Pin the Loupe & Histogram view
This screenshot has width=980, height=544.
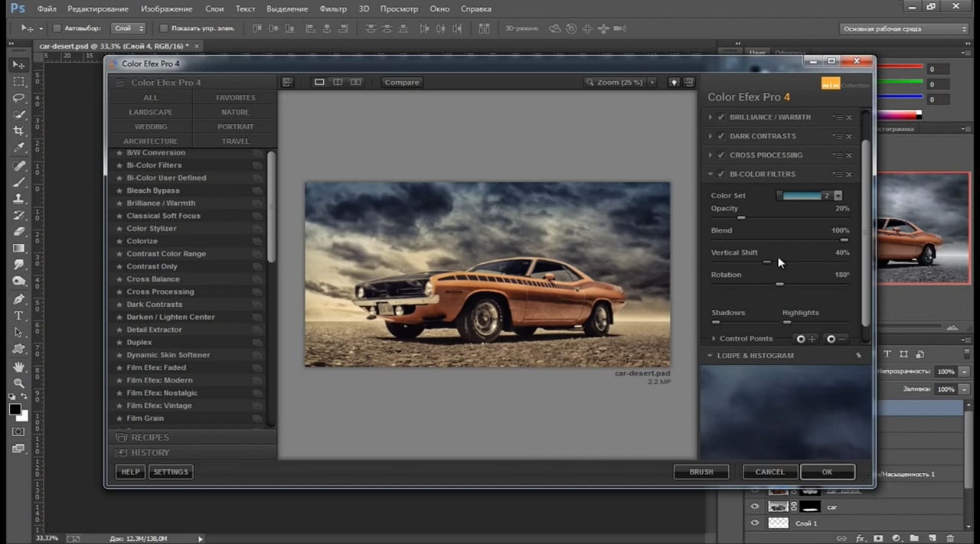click(858, 356)
